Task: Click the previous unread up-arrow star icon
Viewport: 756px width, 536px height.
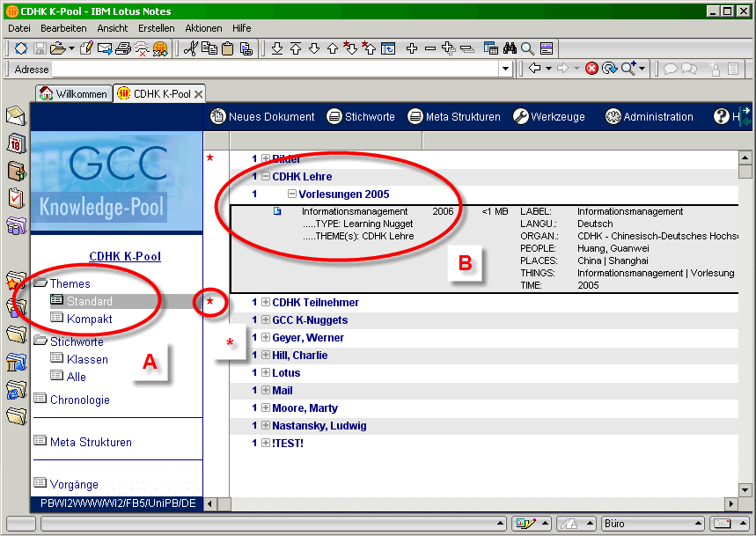Action: coord(369,48)
